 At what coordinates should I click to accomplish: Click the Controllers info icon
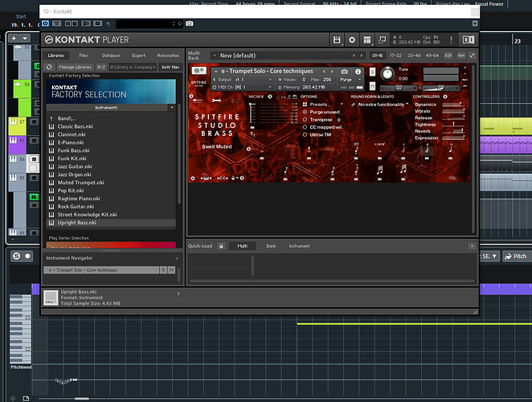(x=445, y=96)
